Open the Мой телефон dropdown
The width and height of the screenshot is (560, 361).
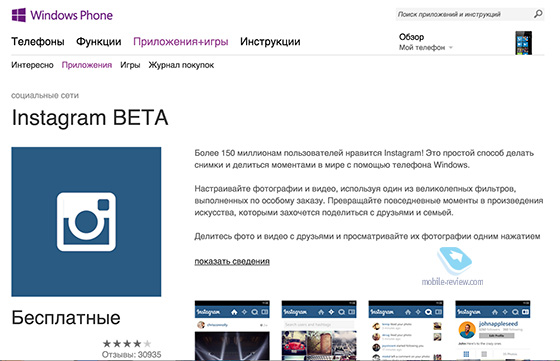(426, 47)
